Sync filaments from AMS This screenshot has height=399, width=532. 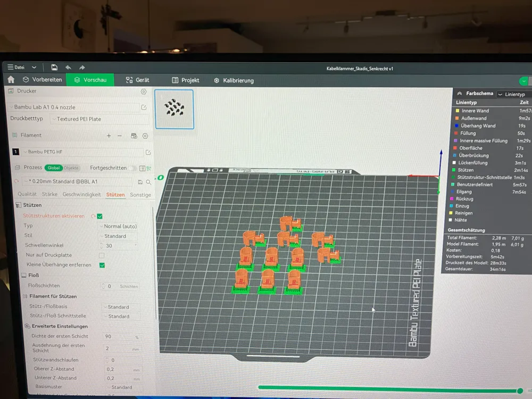134,136
